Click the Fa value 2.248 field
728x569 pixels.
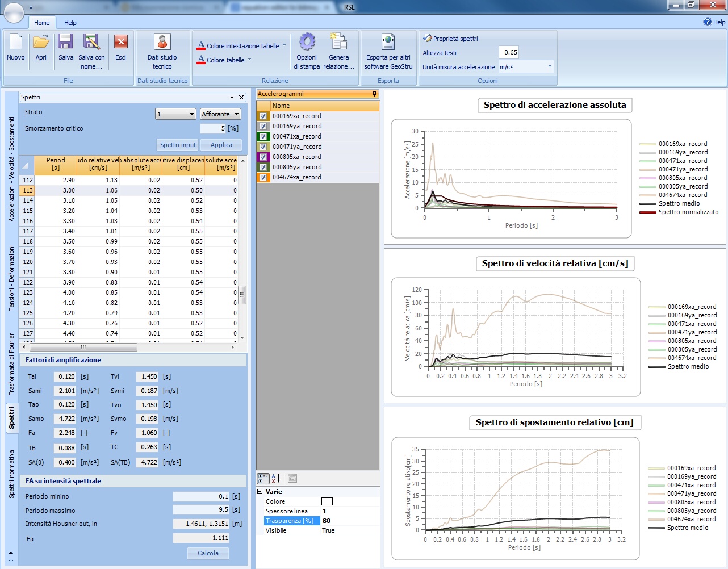[65, 433]
